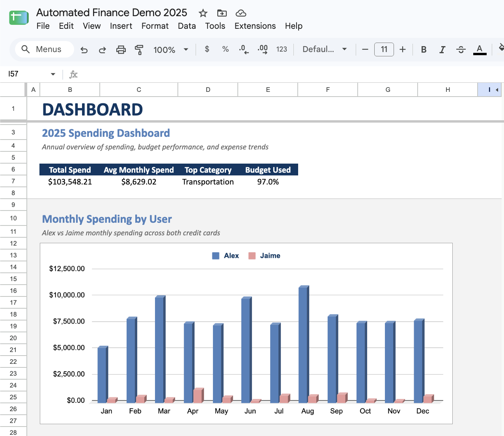
Task: Increase decimal places icon
Action: [263, 49]
